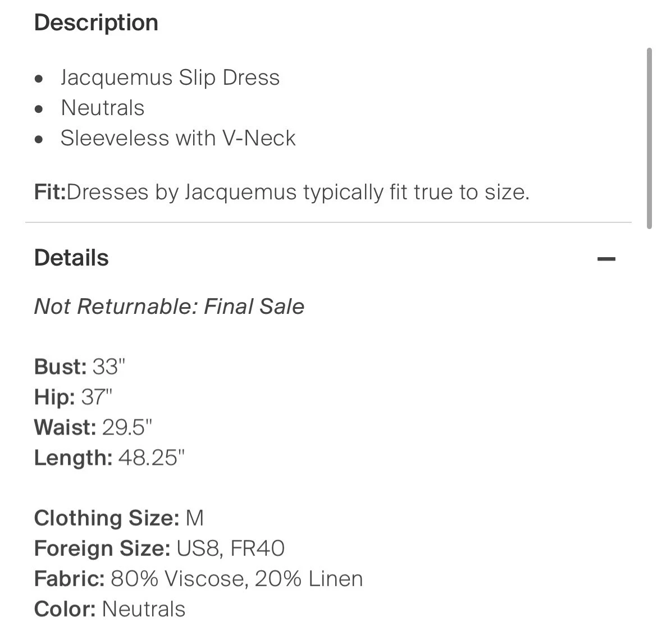The width and height of the screenshot is (657, 644).
Task: Click the Bust measurement value 33"
Action: pyautogui.click(x=108, y=367)
